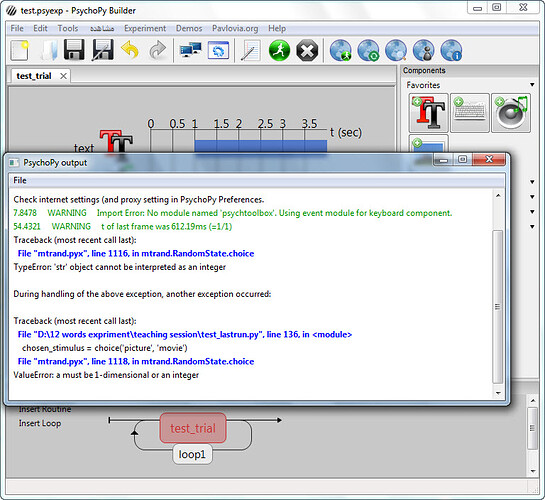This screenshot has height=500, width=545.
Task: Add Sound component from Favorites
Action: point(511,113)
